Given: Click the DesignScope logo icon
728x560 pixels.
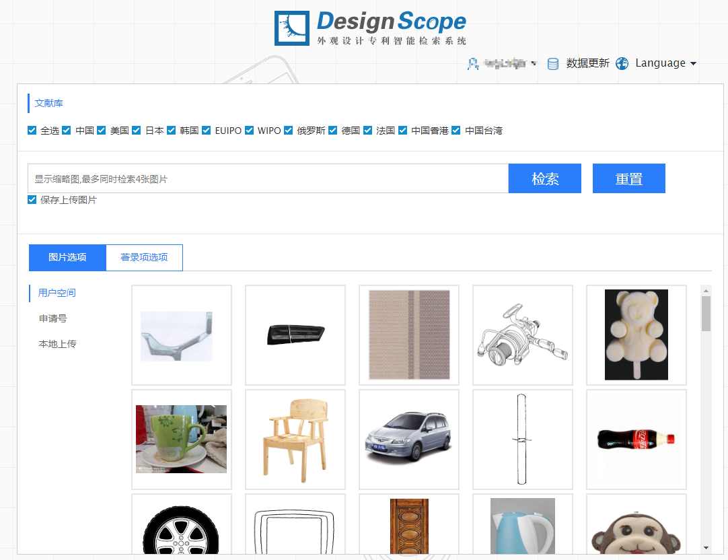Looking at the screenshot, I should [291, 28].
